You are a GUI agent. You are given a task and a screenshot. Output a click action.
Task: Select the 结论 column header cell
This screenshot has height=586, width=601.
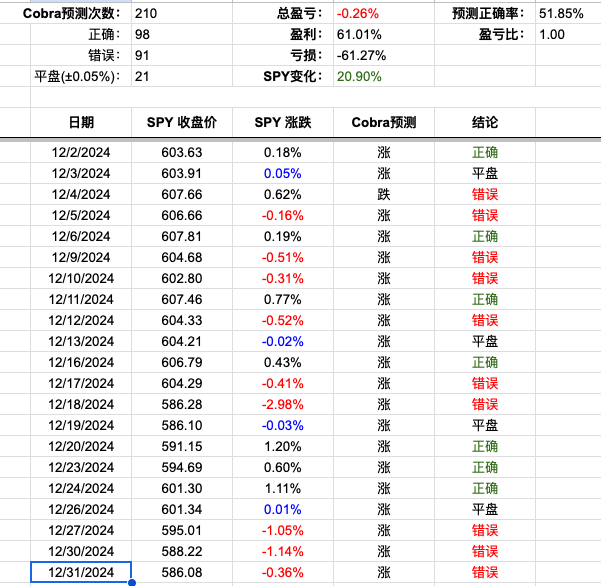pos(485,123)
